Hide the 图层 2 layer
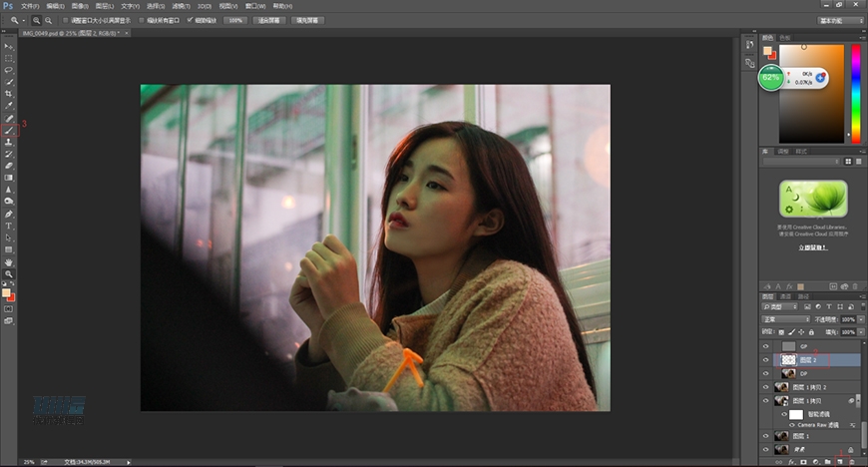This screenshot has width=868, height=467. [766, 359]
